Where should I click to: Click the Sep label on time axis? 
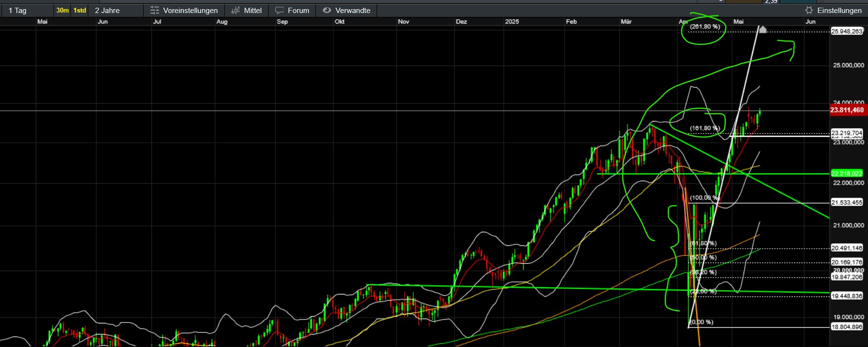(283, 22)
